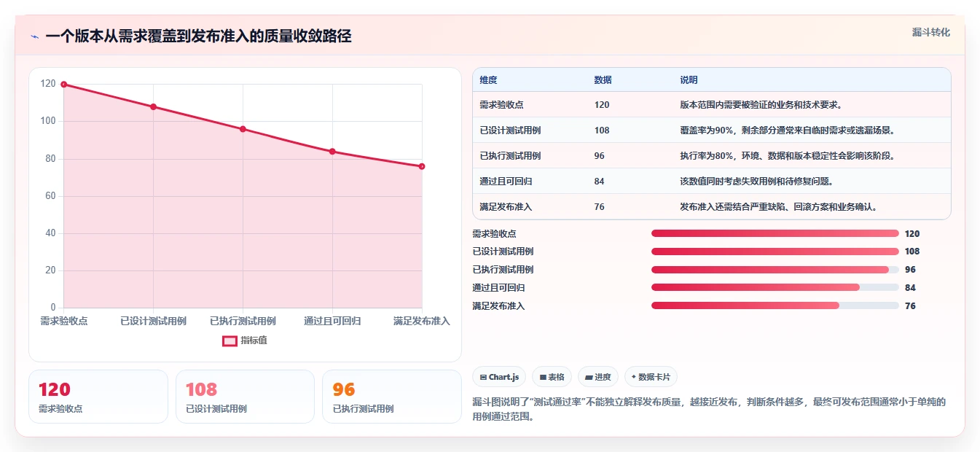Click 满足发布准入 label beside progress bar
980x452 pixels.
pyautogui.click(x=498, y=306)
